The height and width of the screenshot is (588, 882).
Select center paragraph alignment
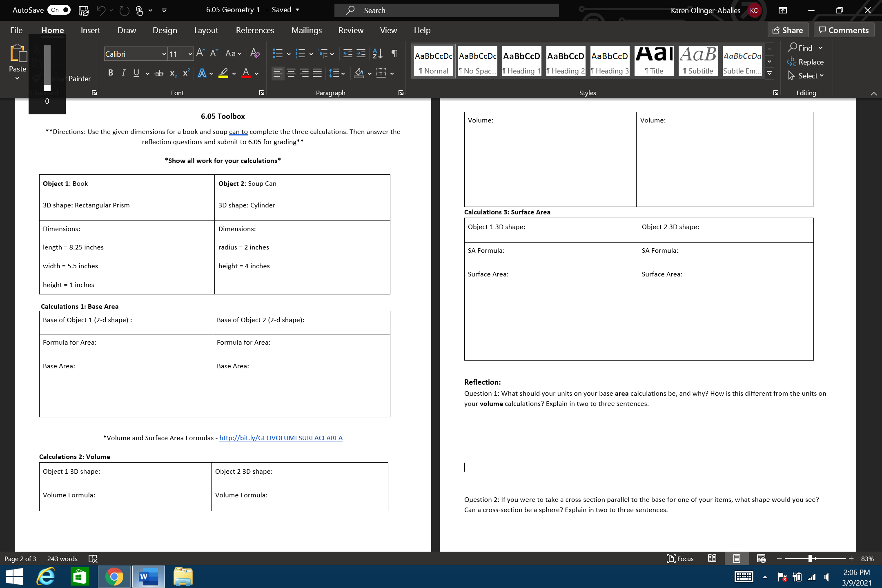pyautogui.click(x=291, y=73)
